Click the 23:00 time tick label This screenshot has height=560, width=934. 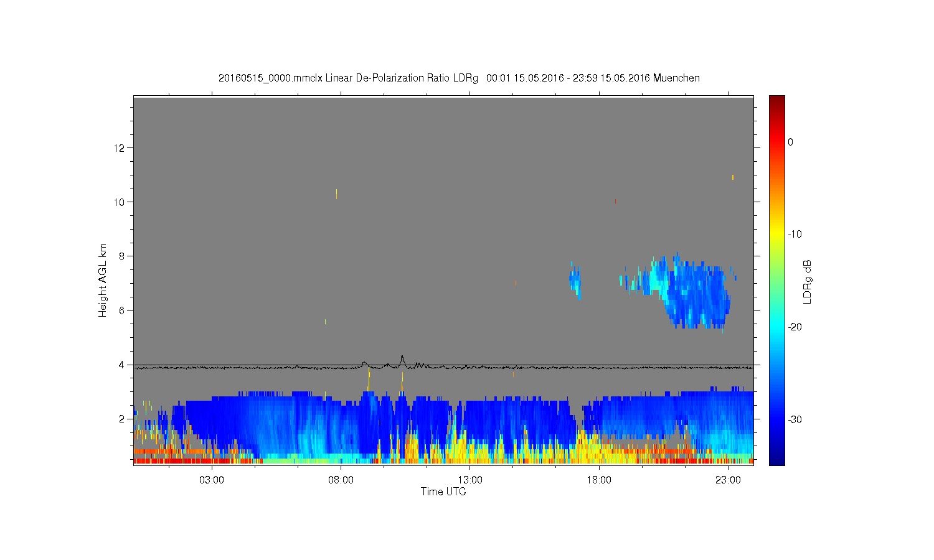728,480
